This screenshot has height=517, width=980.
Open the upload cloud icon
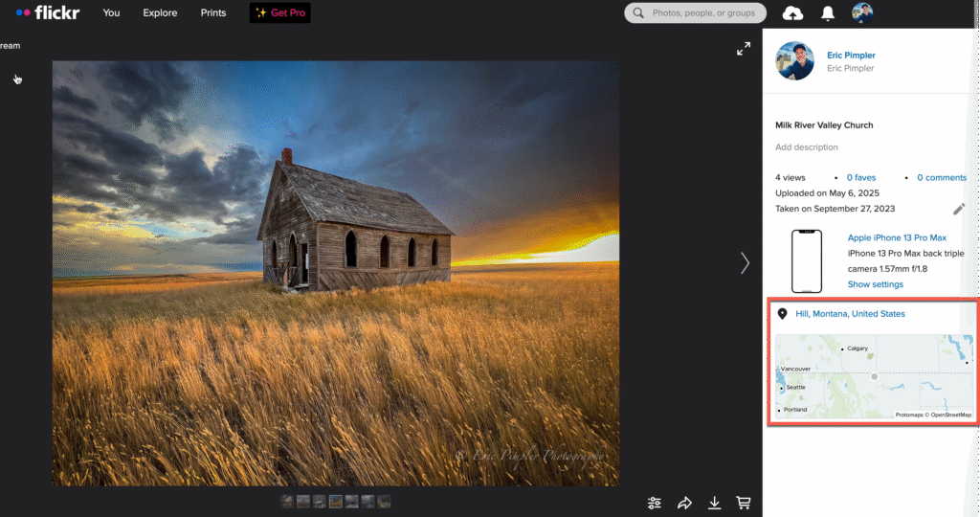point(792,13)
